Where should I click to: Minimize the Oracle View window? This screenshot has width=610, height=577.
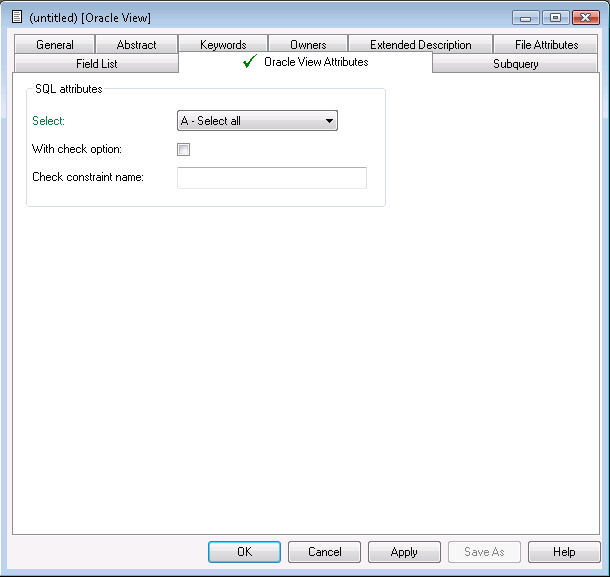[527, 18]
